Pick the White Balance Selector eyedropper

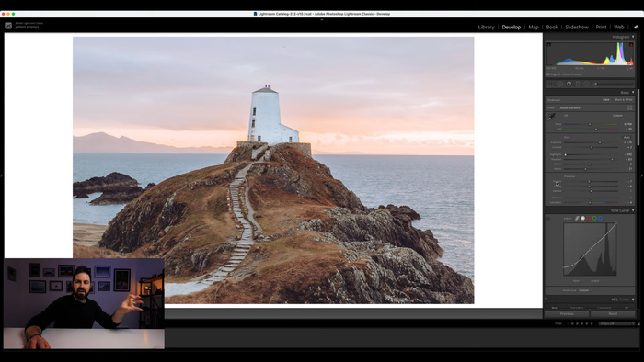(551, 117)
